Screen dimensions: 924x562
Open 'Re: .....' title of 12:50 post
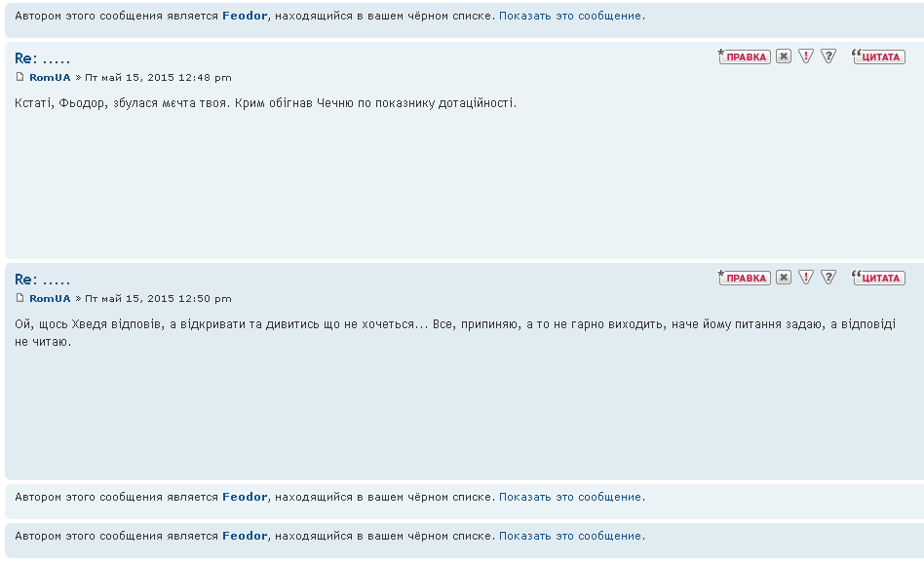point(43,280)
